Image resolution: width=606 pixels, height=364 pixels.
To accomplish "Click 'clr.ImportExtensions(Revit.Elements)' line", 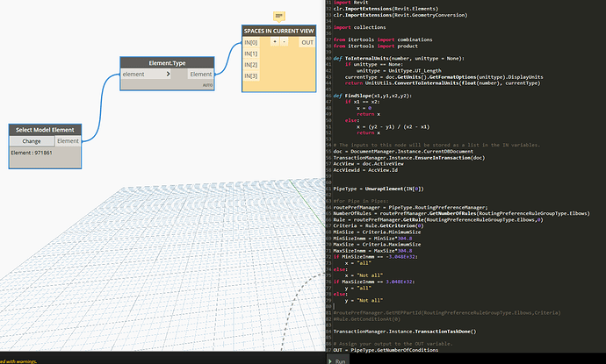I will pos(386,9).
